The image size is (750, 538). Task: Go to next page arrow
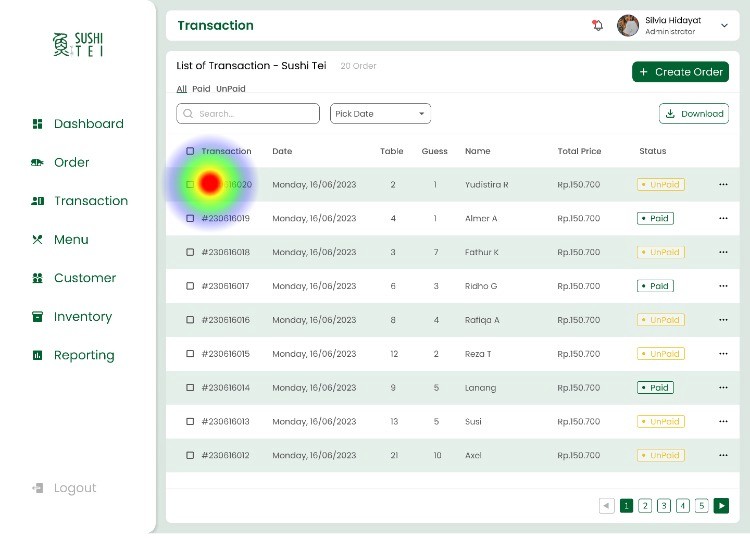click(721, 505)
